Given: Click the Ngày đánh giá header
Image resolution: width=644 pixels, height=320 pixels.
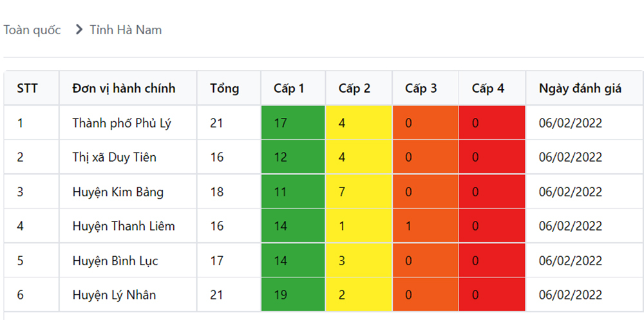Looking at the screenshot, I should click(x=580, y=88).
